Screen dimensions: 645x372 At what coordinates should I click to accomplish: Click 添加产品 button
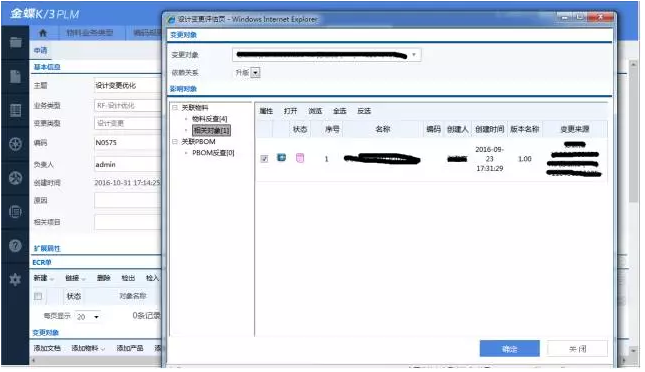click(x=130, y=349)
